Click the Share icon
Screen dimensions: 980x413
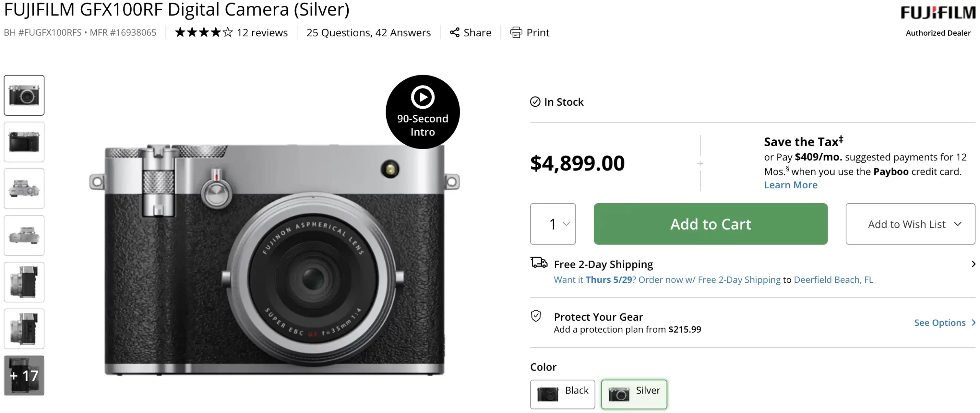pos(454,33)
